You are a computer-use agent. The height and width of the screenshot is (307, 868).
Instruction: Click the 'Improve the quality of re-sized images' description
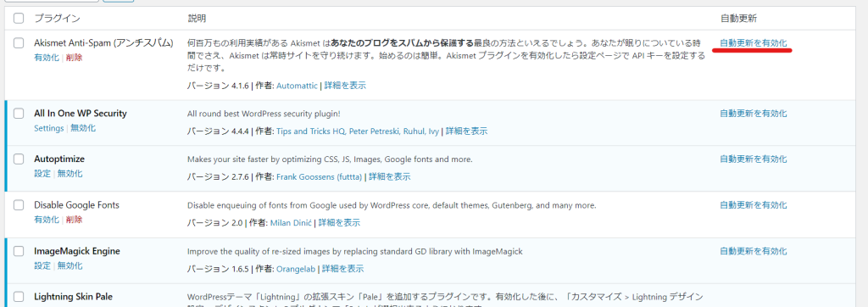tap(355, 252)
